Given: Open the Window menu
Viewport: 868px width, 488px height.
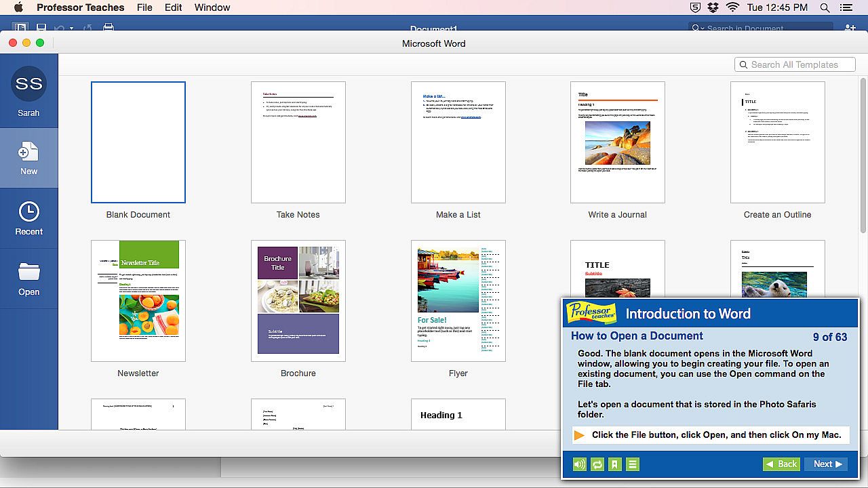Looking at the screenshot, I should coord(212,7).
